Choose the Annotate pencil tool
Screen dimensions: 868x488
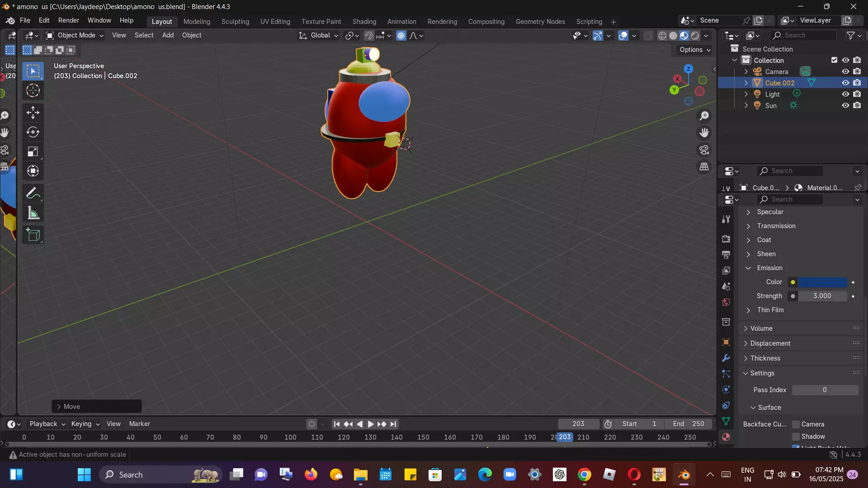(x=33, y=193)
